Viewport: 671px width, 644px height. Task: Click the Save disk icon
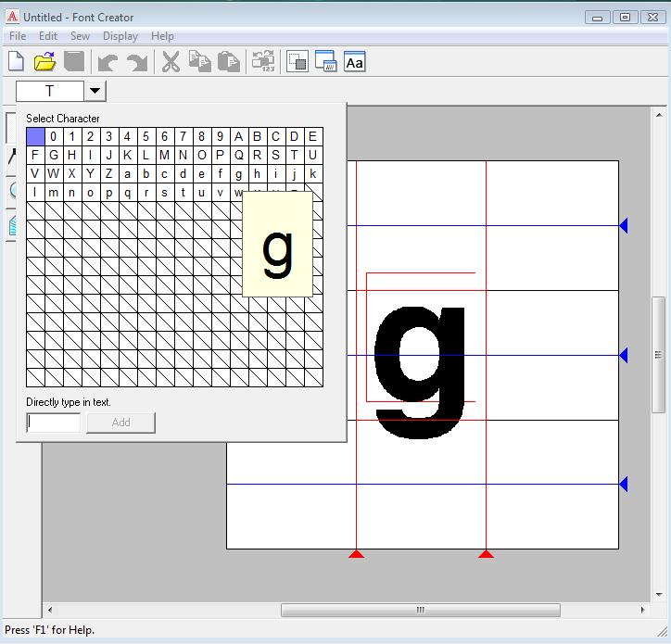click(x=74, y=61)
